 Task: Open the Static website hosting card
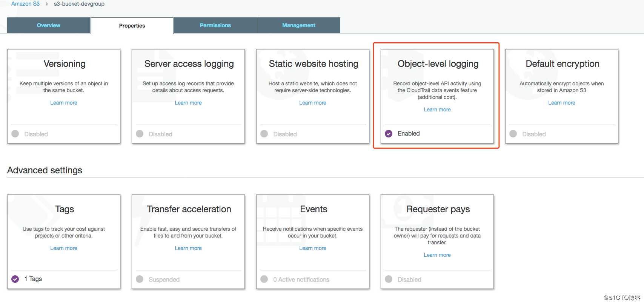[x=313, y=96]
